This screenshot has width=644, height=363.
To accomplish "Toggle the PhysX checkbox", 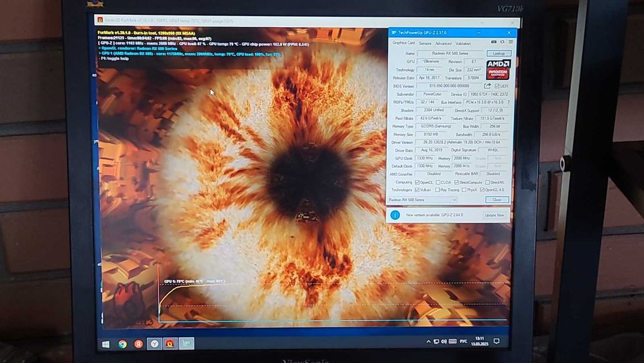I will click(x=464, y=190).
